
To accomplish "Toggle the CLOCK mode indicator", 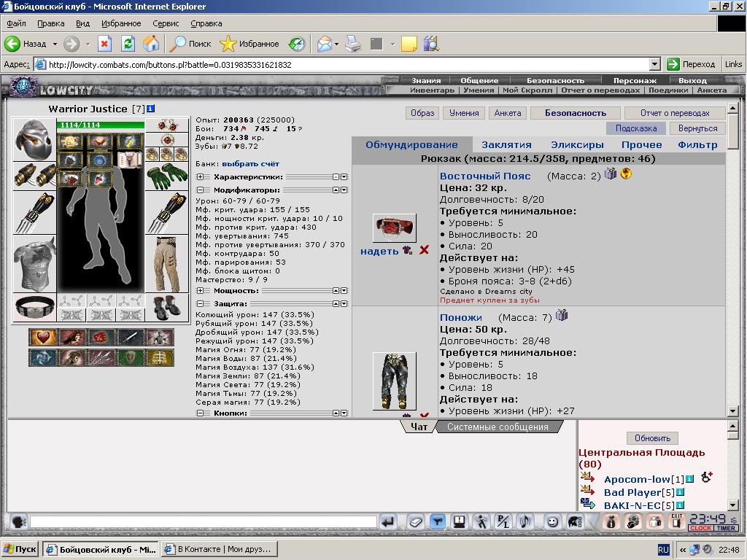I will click(700, 528).
